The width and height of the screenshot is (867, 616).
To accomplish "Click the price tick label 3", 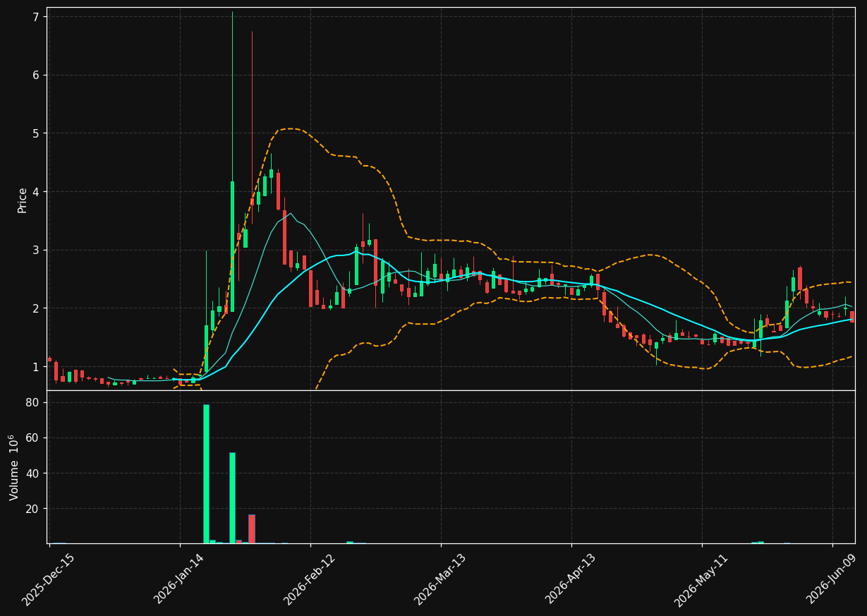I will pyautogui.click(x=37, y=250).
